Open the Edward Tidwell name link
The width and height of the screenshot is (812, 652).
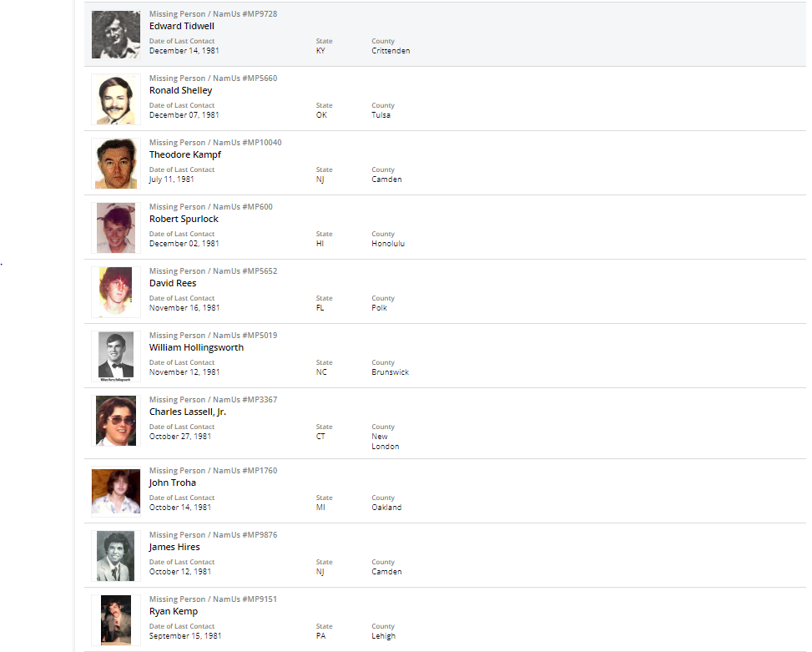(182, 26)
